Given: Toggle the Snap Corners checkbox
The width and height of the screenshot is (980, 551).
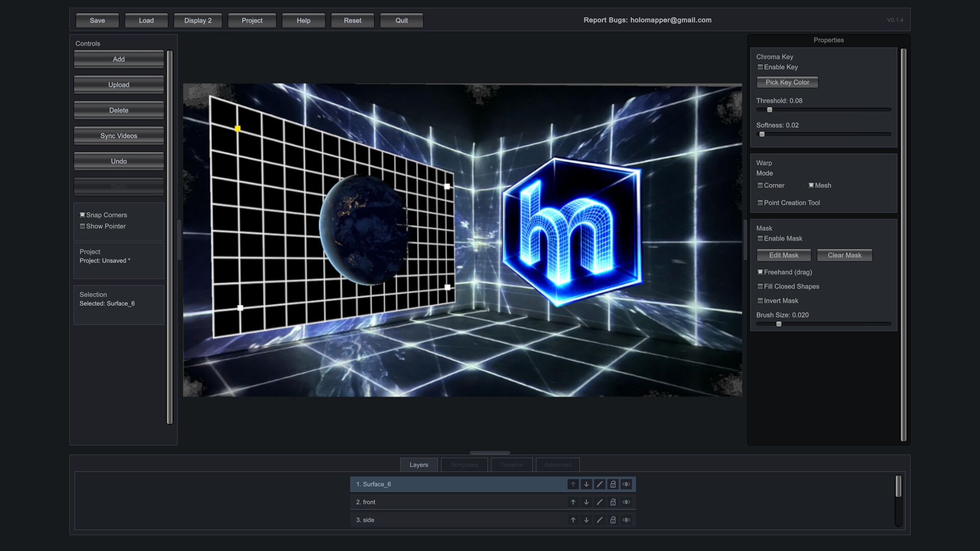Looking at the screenshot, I should pyautogui.click(x=82, y=215).
